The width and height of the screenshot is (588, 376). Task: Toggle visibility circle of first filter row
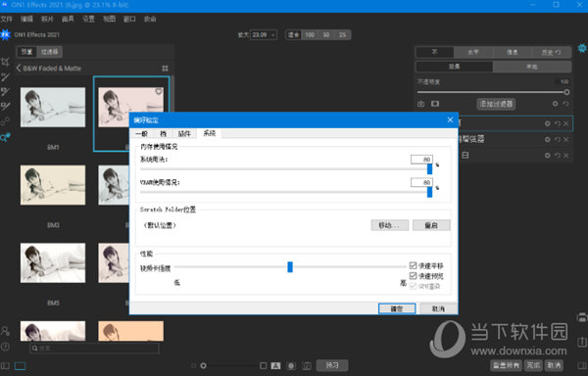pyautogui.click(x=548, y=123)
